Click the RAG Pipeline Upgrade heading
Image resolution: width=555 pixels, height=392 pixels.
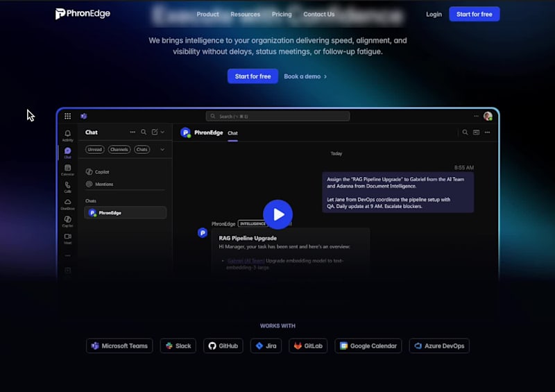click(x=248, y=238)
